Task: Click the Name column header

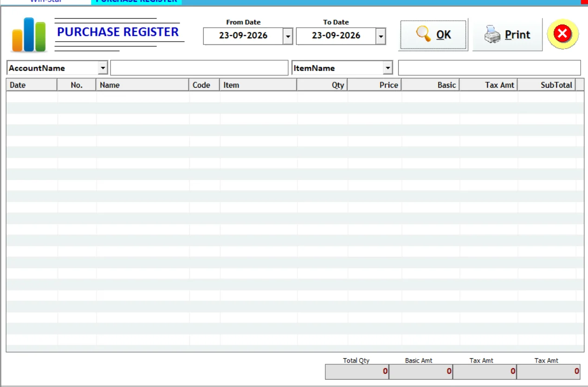Action: [142, 85]
